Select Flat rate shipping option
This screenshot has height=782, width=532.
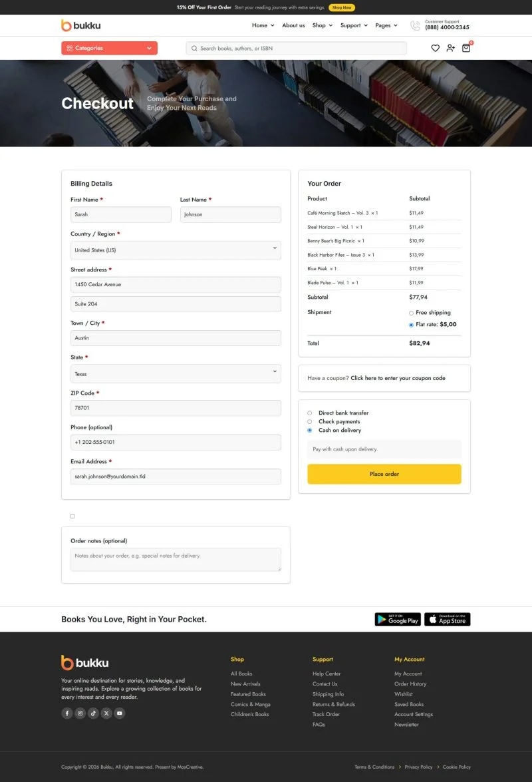pyautogui.click(x=411, y=325)
